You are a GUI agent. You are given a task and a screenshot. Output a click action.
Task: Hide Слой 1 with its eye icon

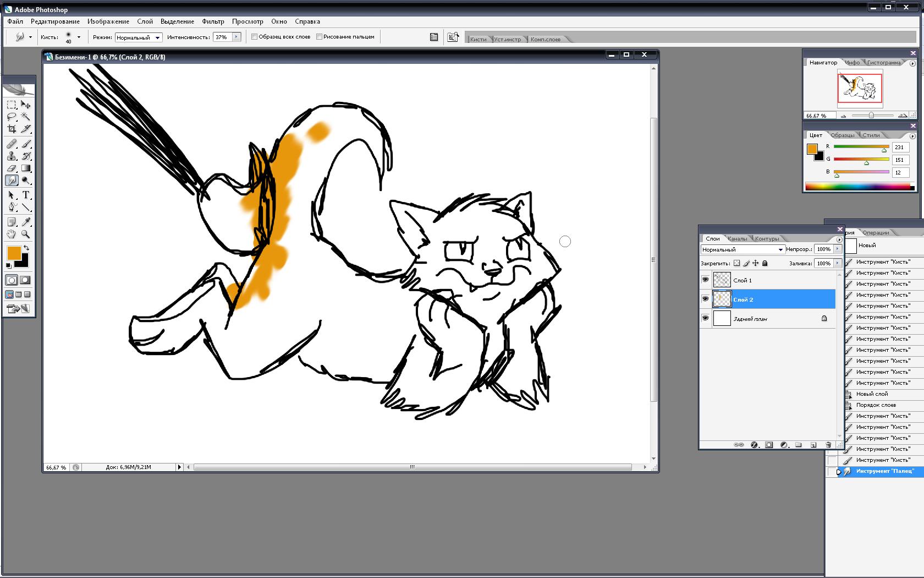coord(705,280)
